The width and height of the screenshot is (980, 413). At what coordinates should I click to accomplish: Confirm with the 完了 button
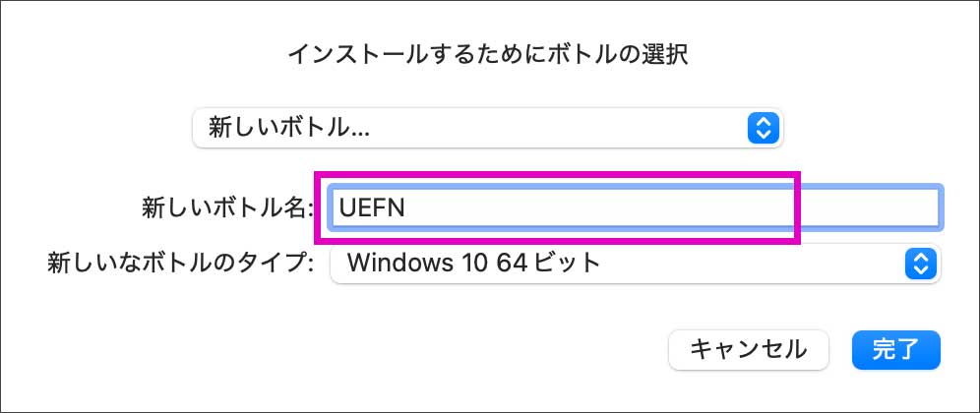click(896, 348)
